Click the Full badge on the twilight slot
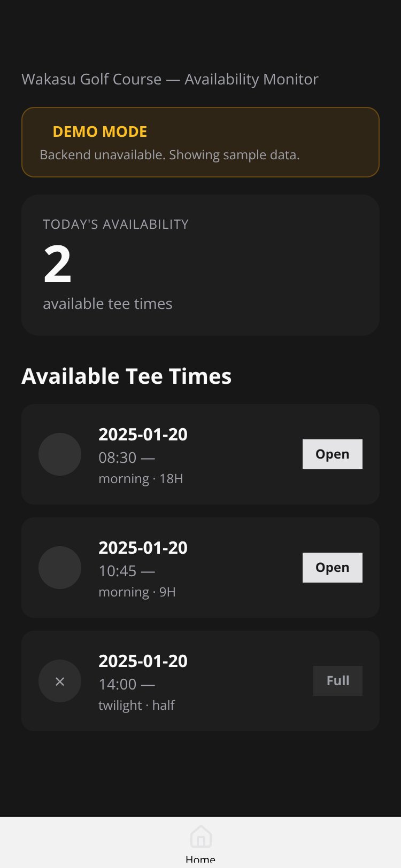The height and width of the screenshot is (868, 401). coord(338,681)
